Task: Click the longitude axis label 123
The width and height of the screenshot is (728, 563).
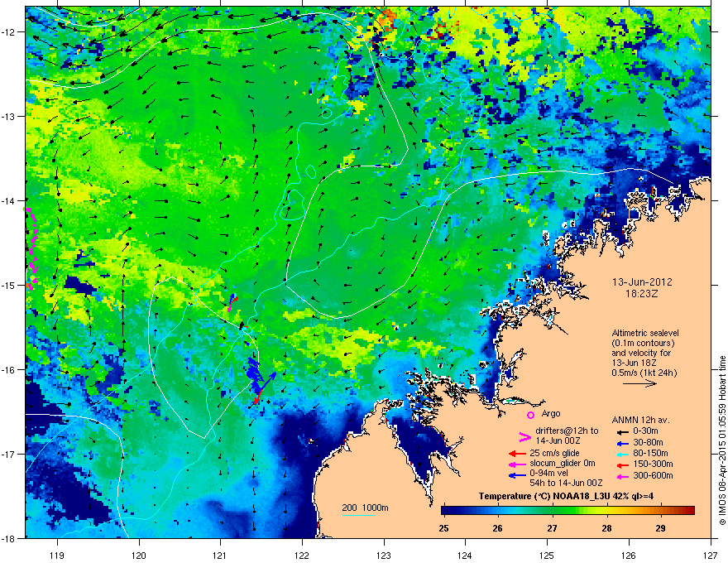Action: click(x=384, y=556)
